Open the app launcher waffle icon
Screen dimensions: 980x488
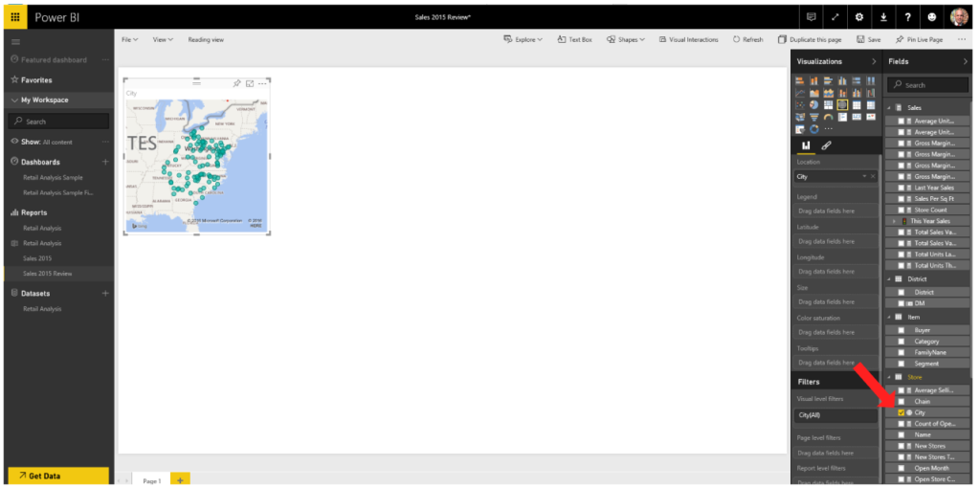(x=15, y=17)
